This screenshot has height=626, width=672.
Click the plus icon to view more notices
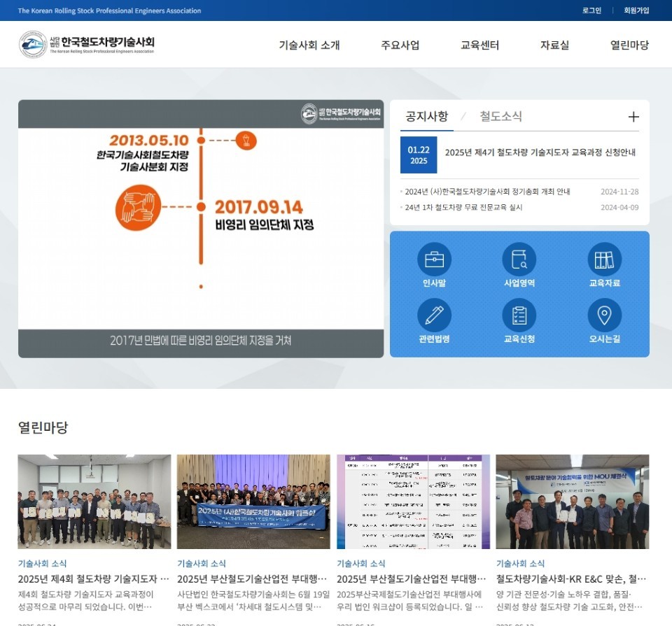(633, 117)
